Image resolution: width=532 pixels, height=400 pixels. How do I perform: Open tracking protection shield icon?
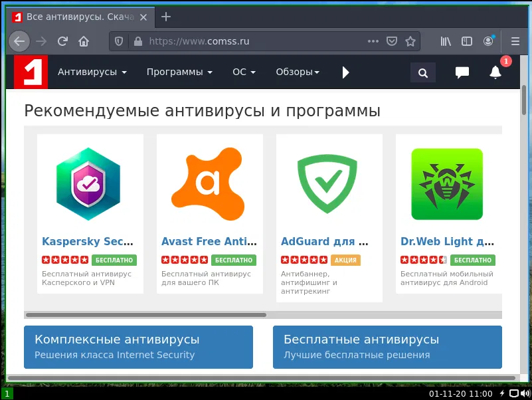tap(119, 41)
